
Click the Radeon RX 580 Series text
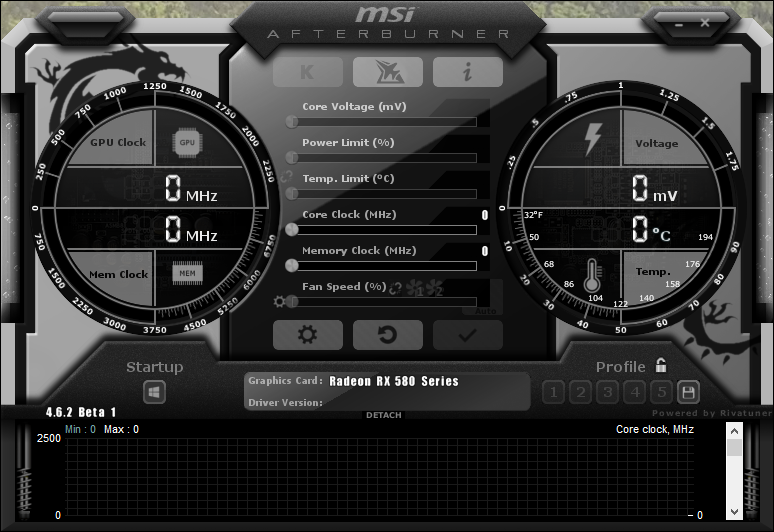point(394,381)
